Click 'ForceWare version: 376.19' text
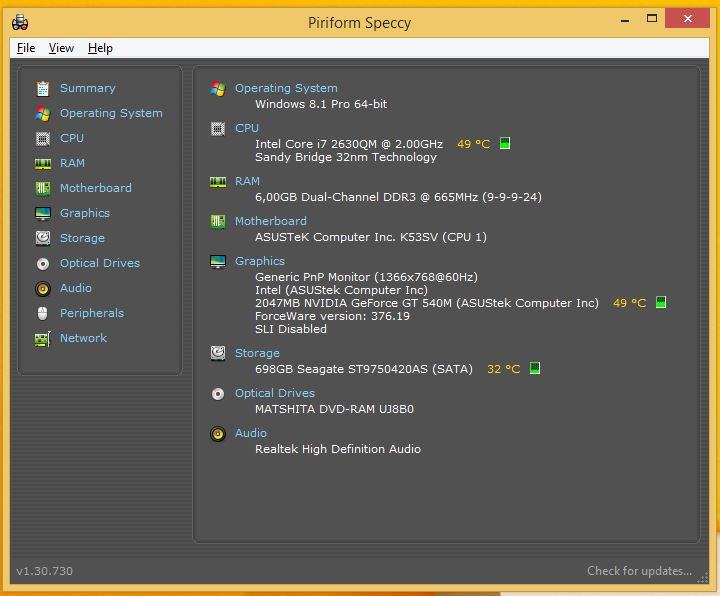The image size is (720, 596). pyautogui.click(x=332, y=316)
